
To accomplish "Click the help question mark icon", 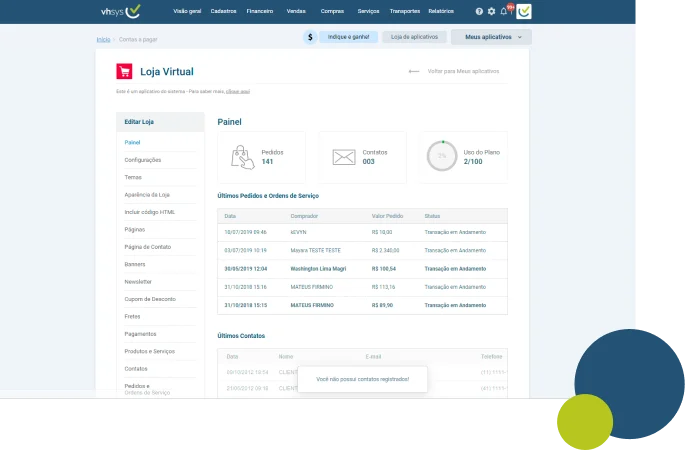I will click(479, 11).
